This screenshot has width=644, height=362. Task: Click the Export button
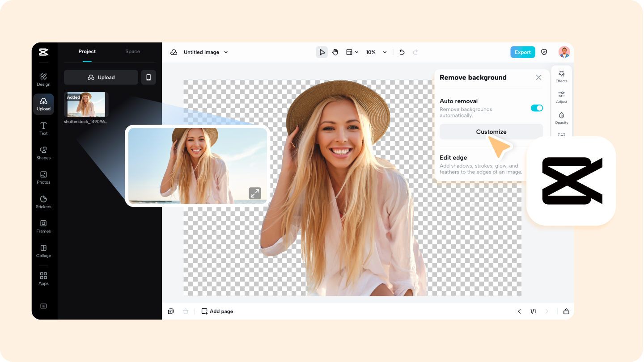pos(522,52)
